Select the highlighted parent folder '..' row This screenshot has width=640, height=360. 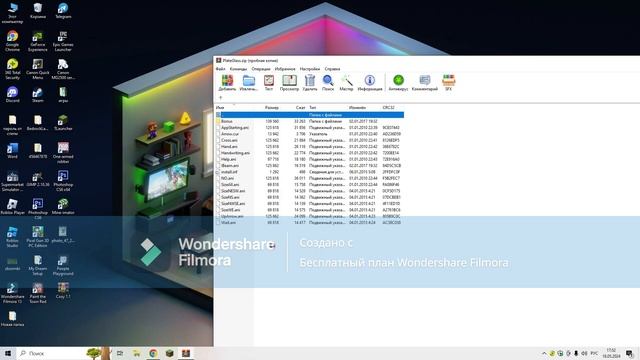click(x=310, y=115)
